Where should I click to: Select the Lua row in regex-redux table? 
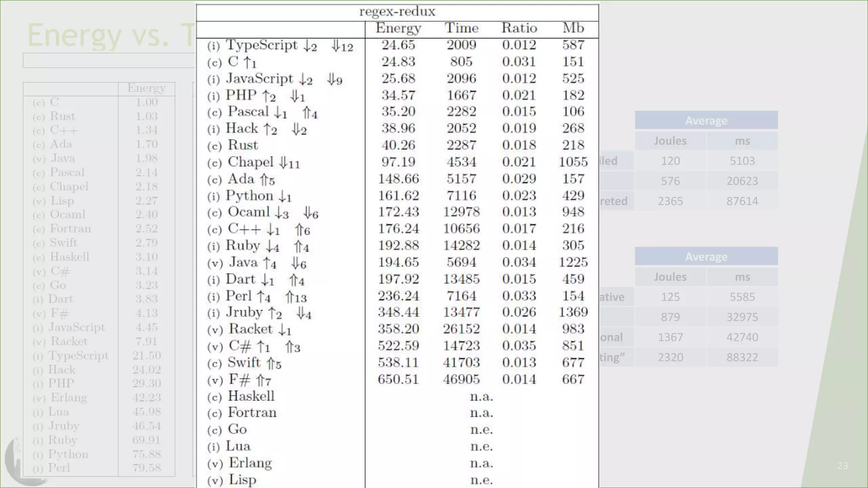point(397,446)
